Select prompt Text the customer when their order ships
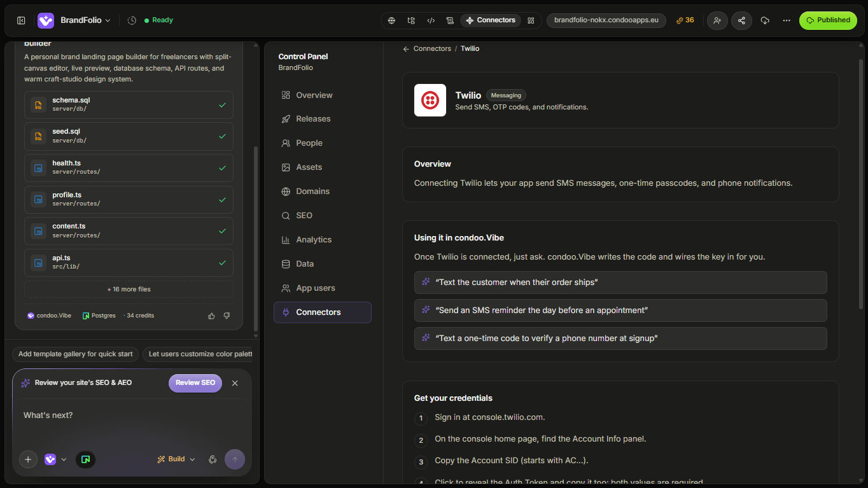 [620, 282]
